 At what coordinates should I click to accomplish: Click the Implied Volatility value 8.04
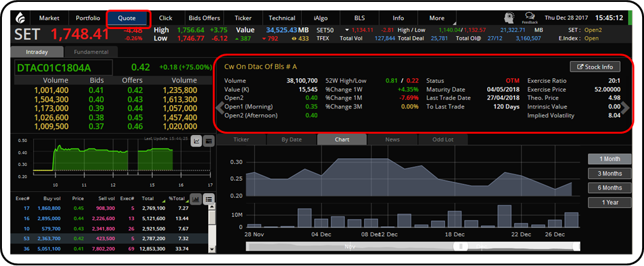point(614,116)
